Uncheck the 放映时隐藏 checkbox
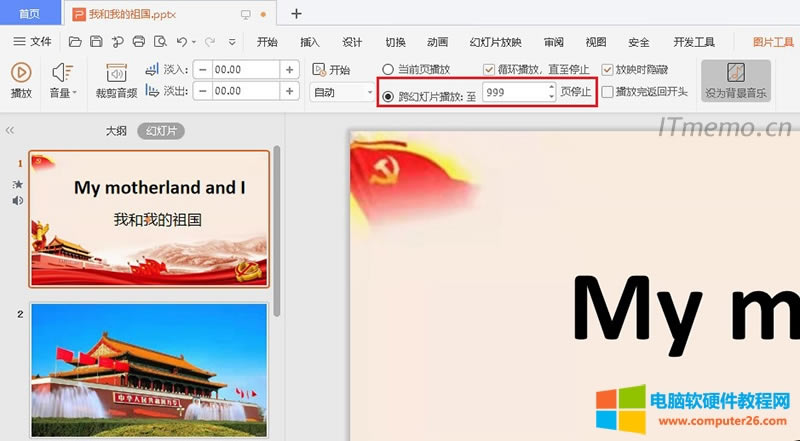 (607, 70)
